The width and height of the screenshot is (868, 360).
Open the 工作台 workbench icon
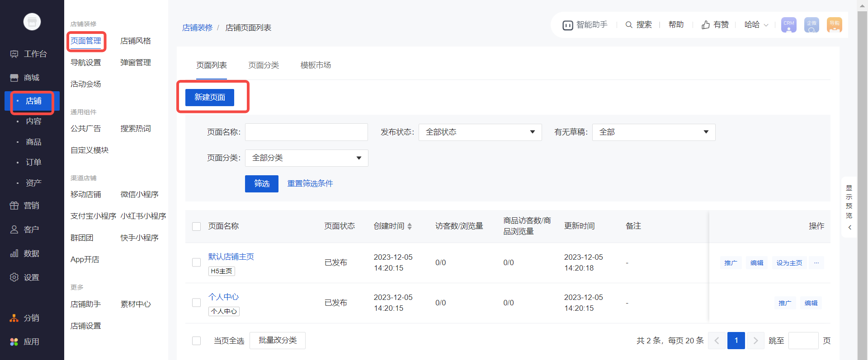coord(14,54)
